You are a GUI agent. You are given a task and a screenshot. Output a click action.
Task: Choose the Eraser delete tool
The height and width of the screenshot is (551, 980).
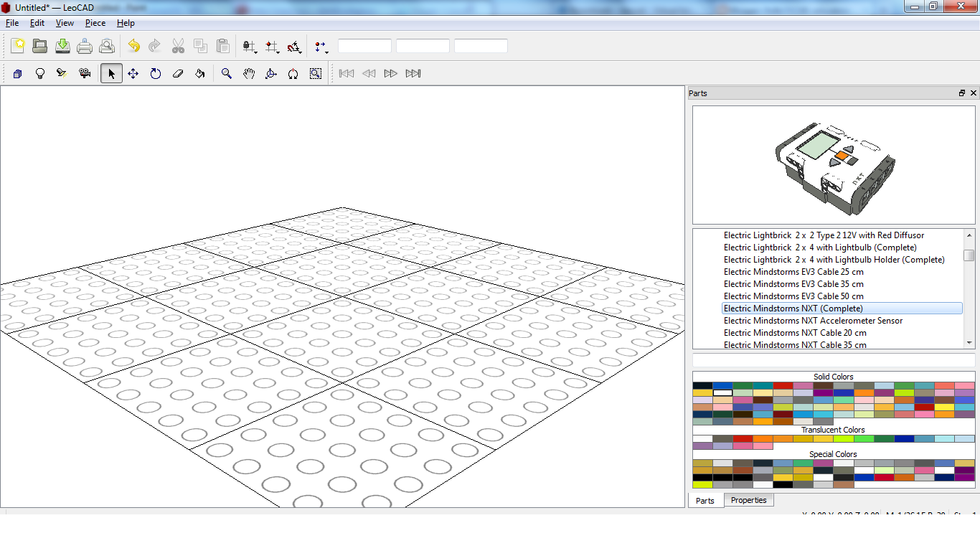pos(178,73)
